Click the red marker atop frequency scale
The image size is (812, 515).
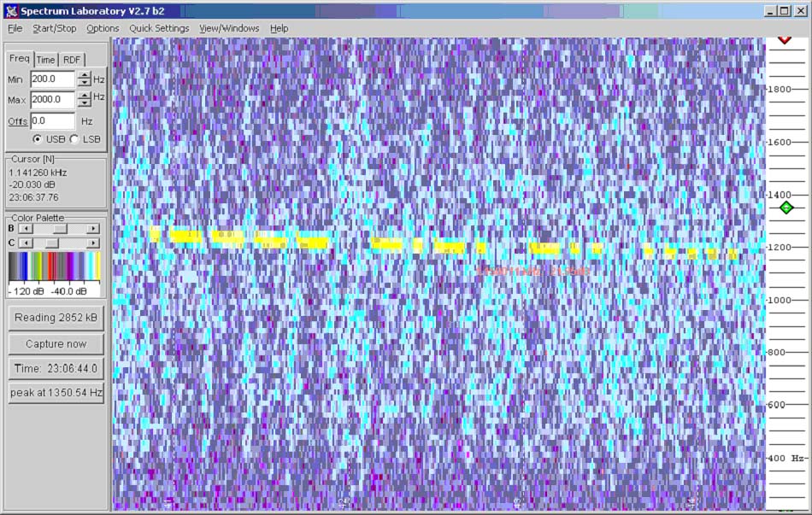click(785, 39)
